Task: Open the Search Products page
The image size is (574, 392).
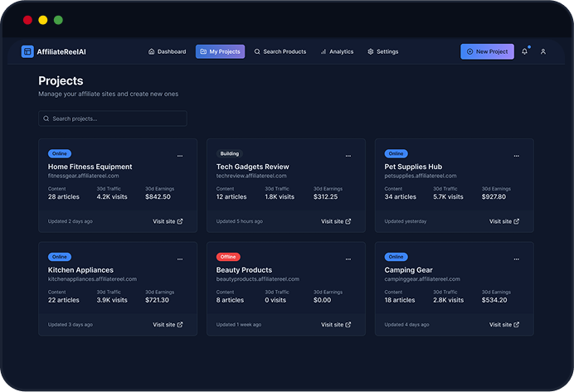Action: pos(280,51)
